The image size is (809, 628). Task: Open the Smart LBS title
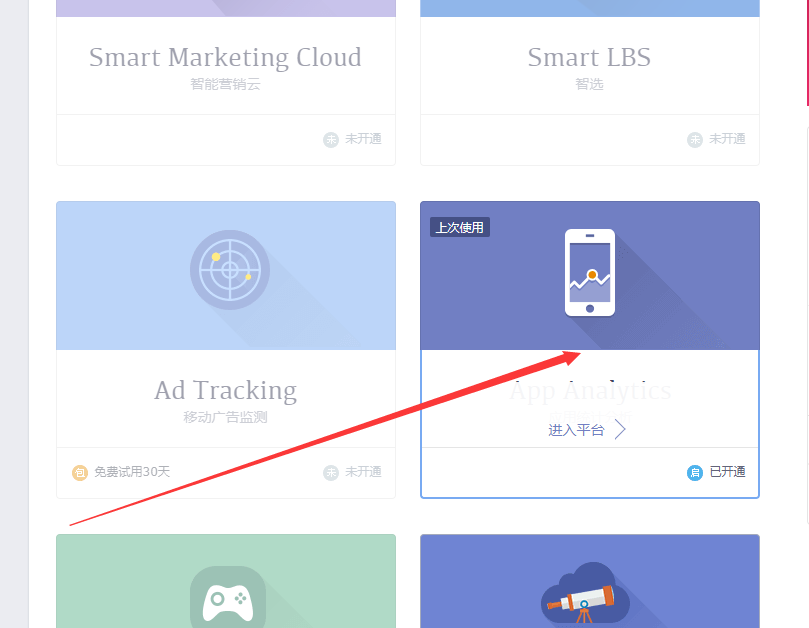pyautogui.click(x=589, y=57)
